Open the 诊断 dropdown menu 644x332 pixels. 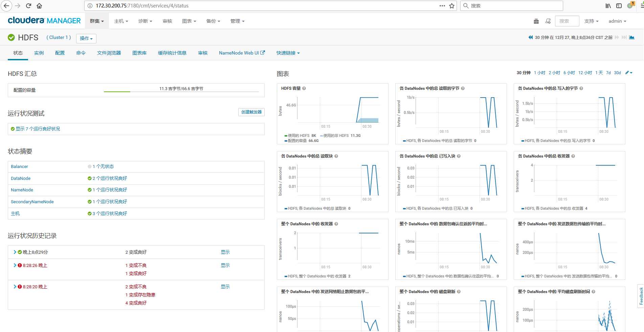point(145,21)
